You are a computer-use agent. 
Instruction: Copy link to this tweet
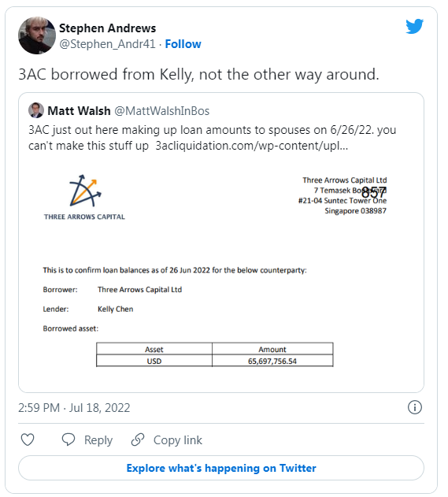(x=178, y=440)
